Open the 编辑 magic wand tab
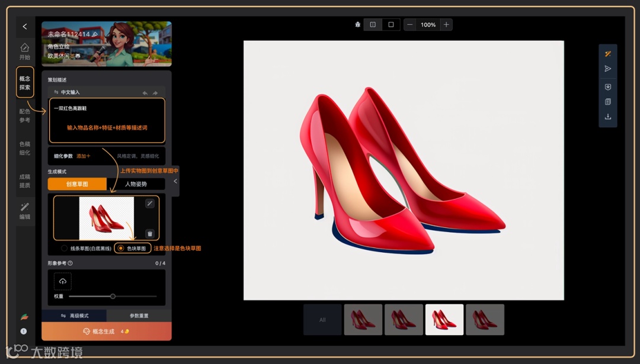 click(25, 211)
